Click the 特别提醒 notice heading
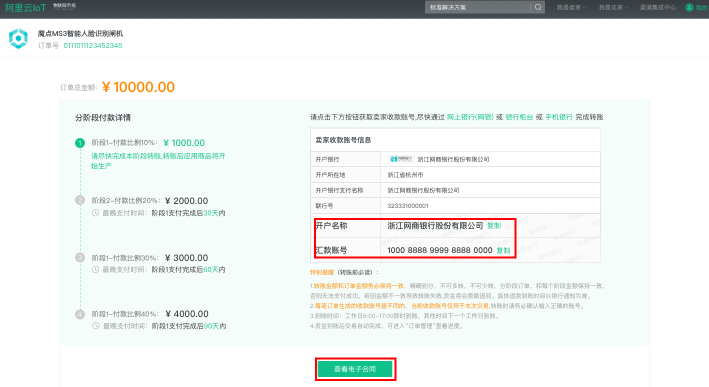Viewport: 709px width, 387px height. 322,272
